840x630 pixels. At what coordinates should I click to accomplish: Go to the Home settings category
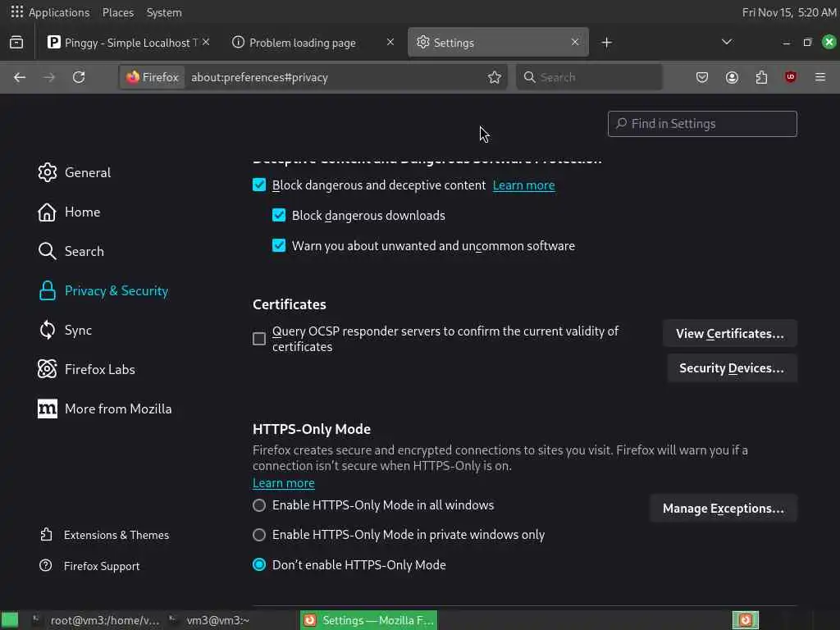pos(82,212)
